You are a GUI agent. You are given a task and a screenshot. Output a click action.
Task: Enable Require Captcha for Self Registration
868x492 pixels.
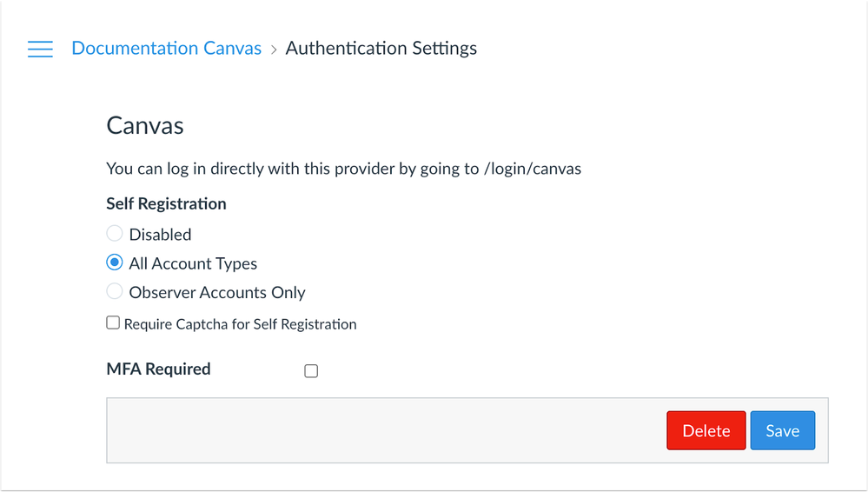pyautogui.click(x=113, y=322)
